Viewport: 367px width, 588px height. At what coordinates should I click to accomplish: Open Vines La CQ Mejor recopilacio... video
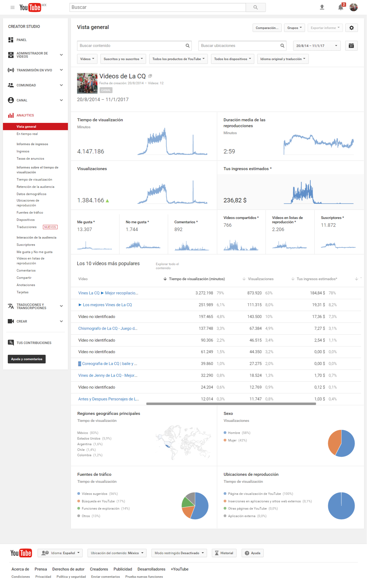click(x=108, y=293)
